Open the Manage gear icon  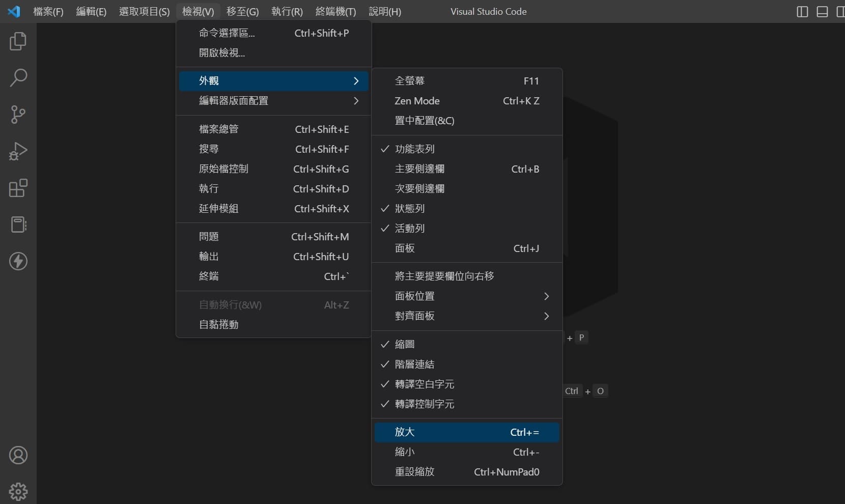18,492
